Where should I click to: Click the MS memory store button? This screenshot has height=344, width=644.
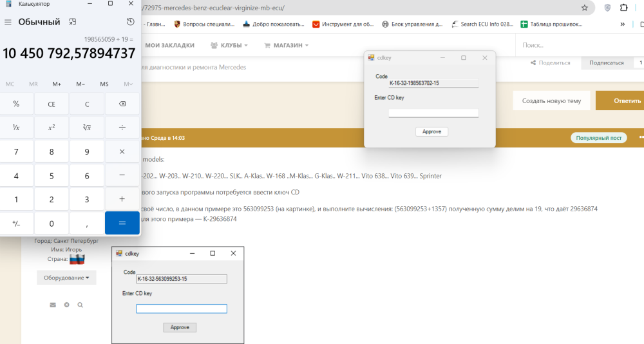[104, 84]
